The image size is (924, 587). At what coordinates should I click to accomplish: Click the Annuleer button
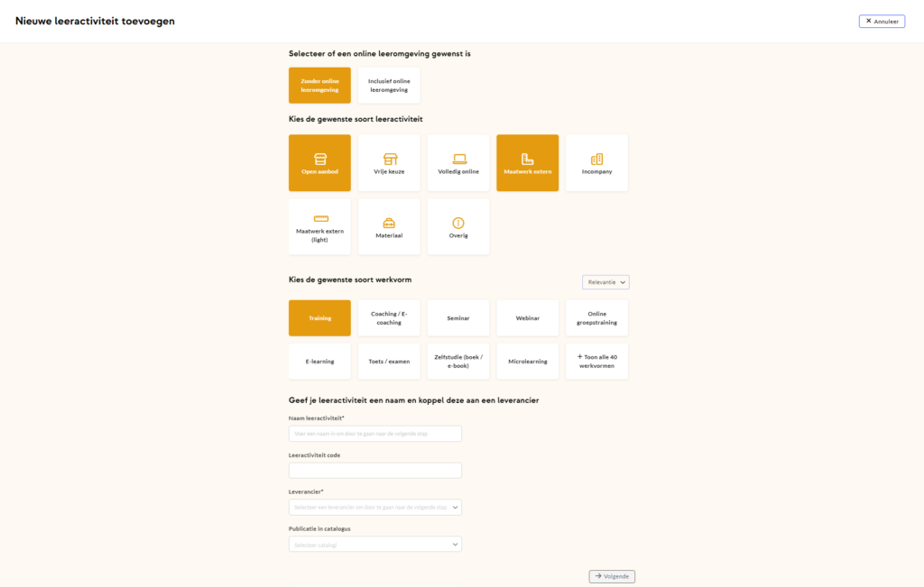pos(882,21)
